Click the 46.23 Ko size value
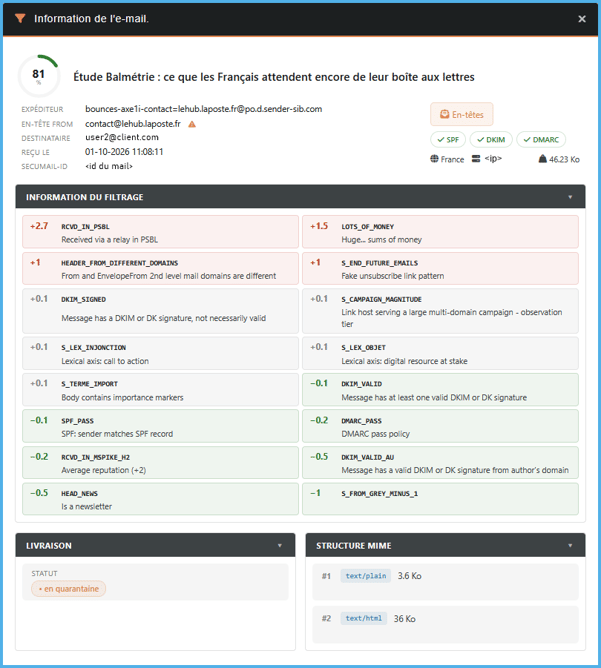Viewport: 601px width, 668px height. 564,159
